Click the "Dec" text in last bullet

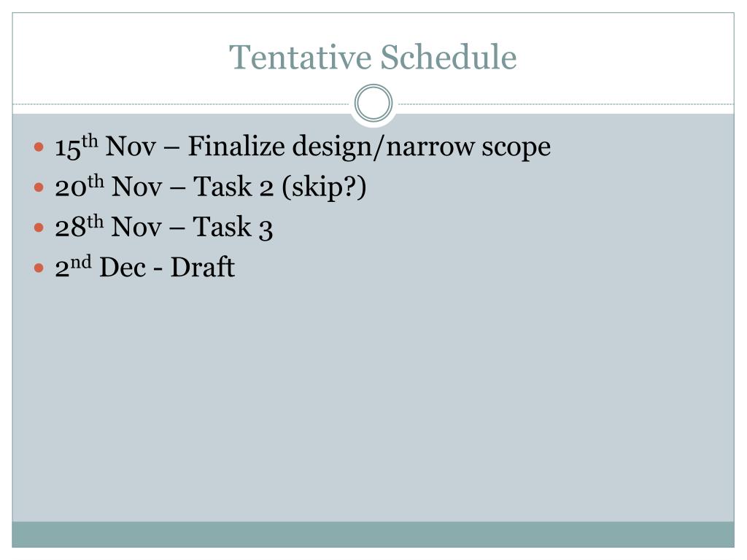click(120, 268)
